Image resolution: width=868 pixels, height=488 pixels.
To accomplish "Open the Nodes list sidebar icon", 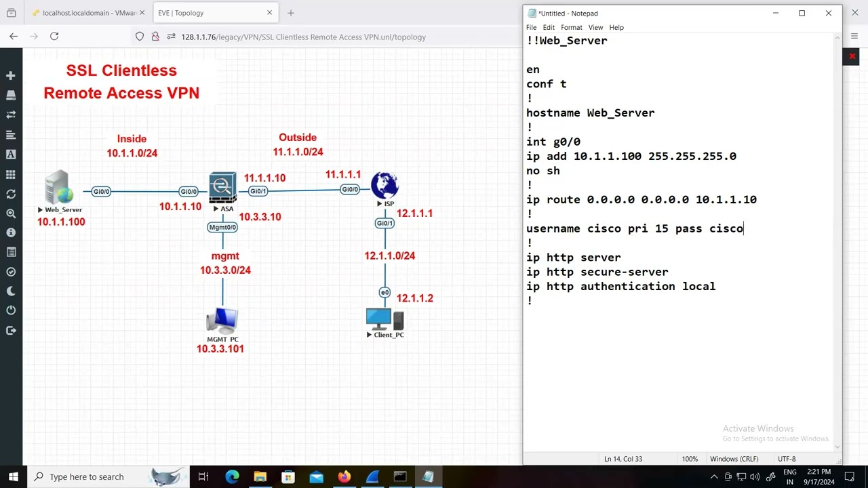I will 10,95.
